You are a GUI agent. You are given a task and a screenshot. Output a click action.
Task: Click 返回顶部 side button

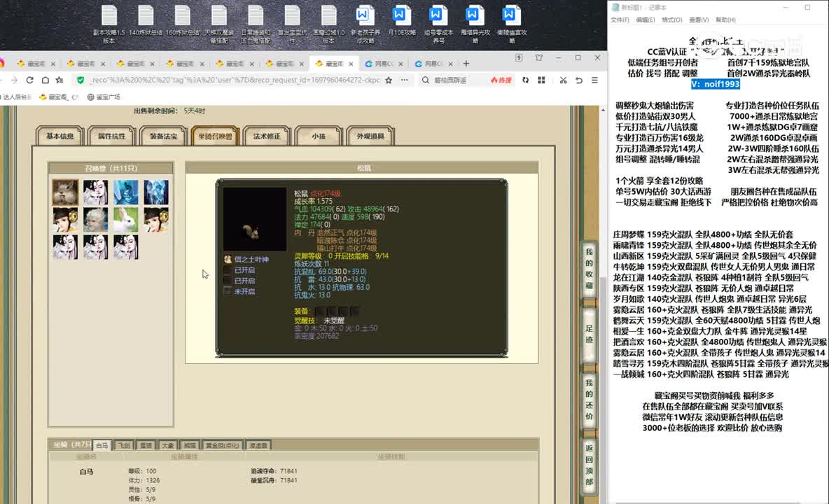click(589, 465)
